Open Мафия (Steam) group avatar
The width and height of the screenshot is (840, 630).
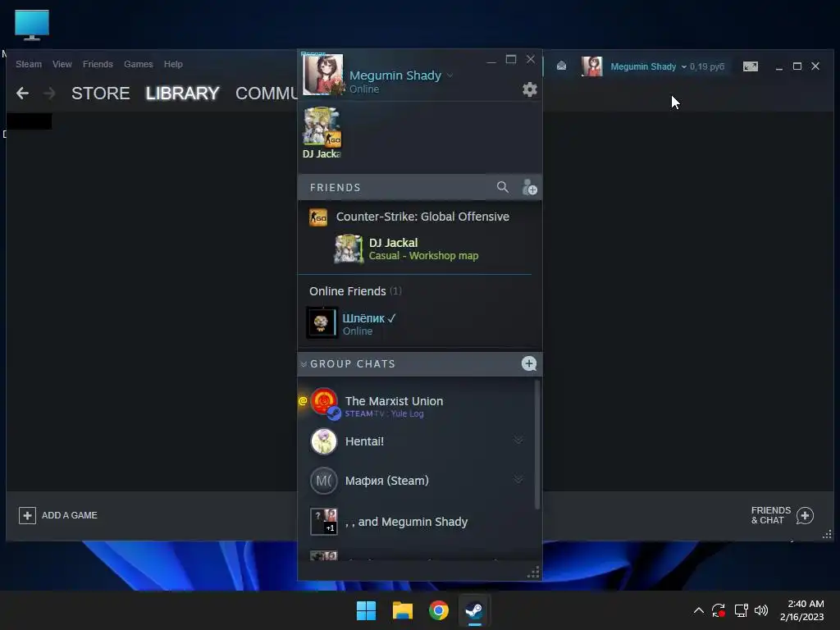click(324, 481)
